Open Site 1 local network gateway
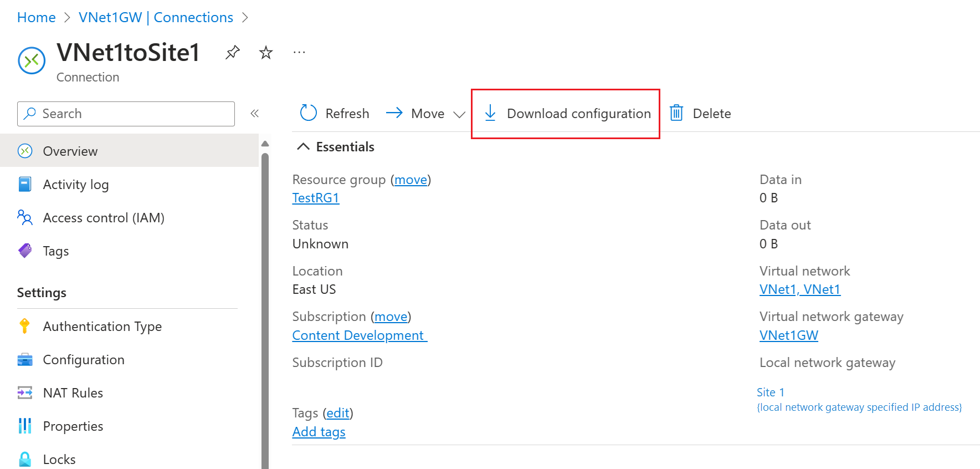This screenshot has width=980, height=469. click(x=771, y=392)
